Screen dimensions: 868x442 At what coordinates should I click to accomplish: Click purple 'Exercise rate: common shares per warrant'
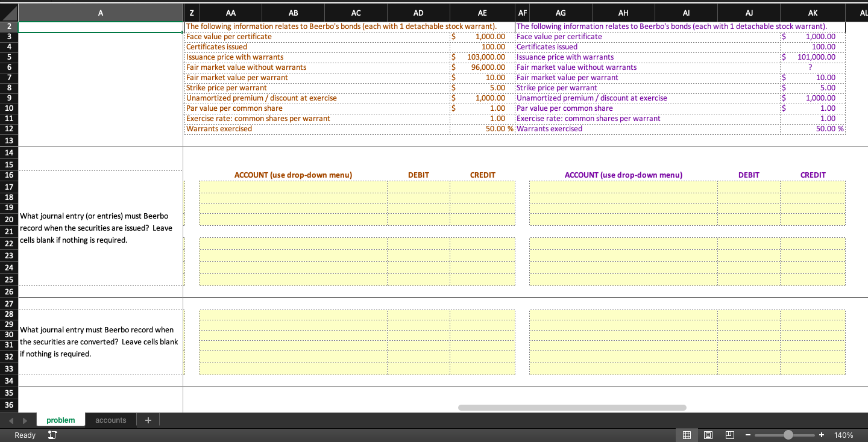coord(588,119)
